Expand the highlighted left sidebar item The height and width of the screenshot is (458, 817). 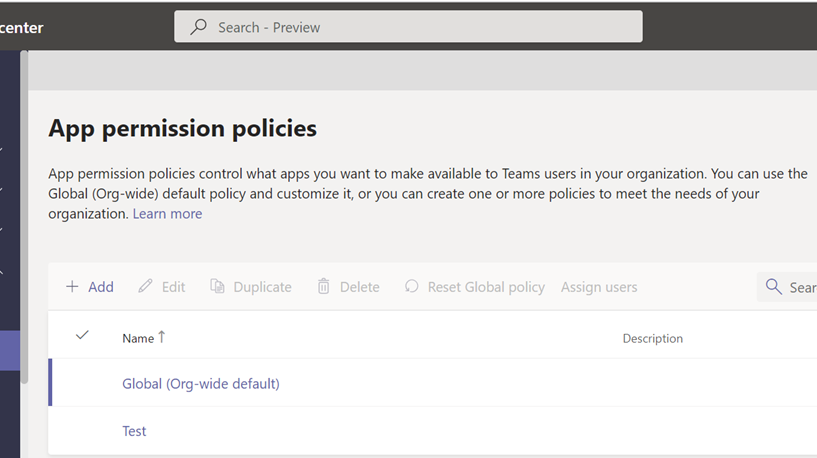coord(10,351)
